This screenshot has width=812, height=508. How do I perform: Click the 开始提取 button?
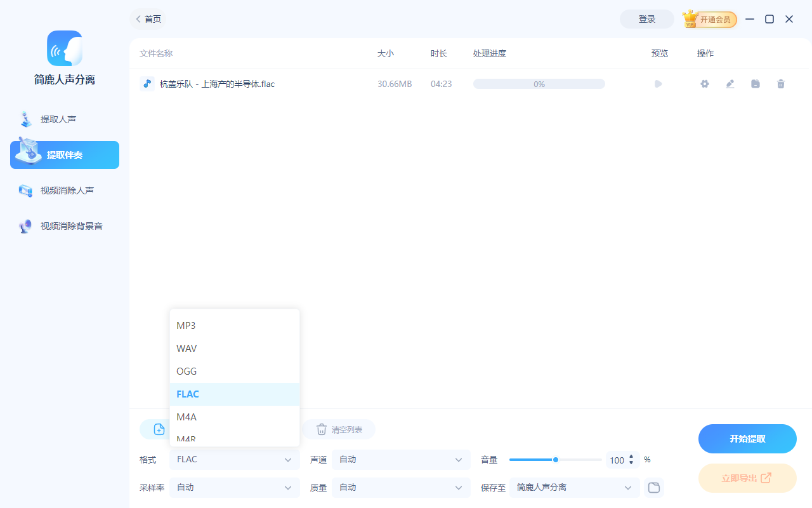pyautogui.click(x=747, y=438)
